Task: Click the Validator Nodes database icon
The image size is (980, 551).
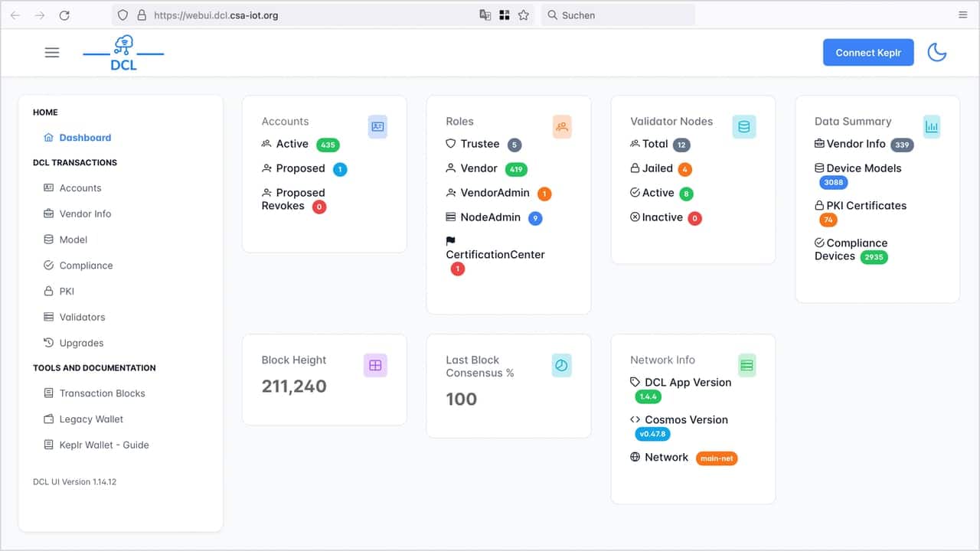Action: coord(743,127)
